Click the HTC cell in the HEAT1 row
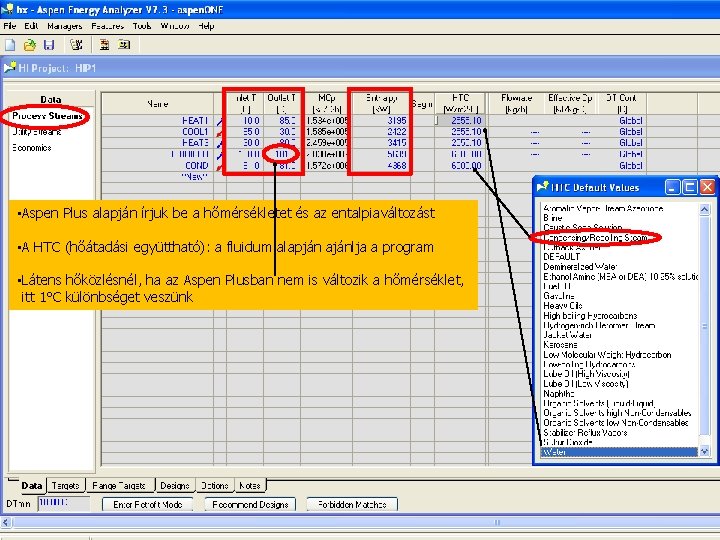This screenshot has height=540, width=720. pyautogui.click(x=460, y=120)
